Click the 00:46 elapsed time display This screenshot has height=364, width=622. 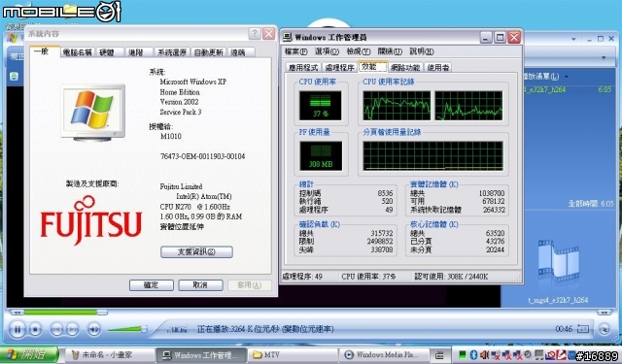(564, 329)
